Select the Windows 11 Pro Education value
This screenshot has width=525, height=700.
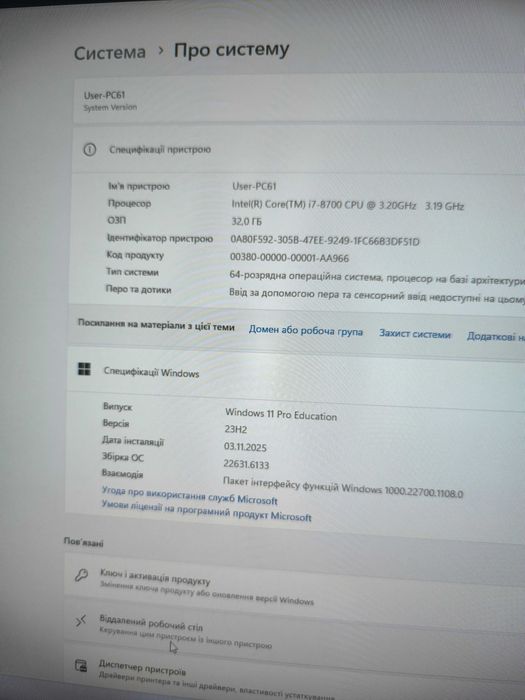[281, 414]
